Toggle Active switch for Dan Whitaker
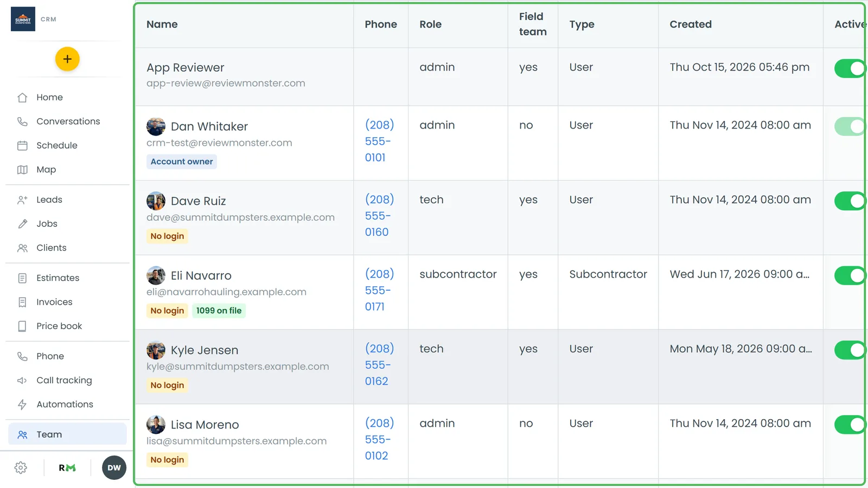 coord(850,126)
